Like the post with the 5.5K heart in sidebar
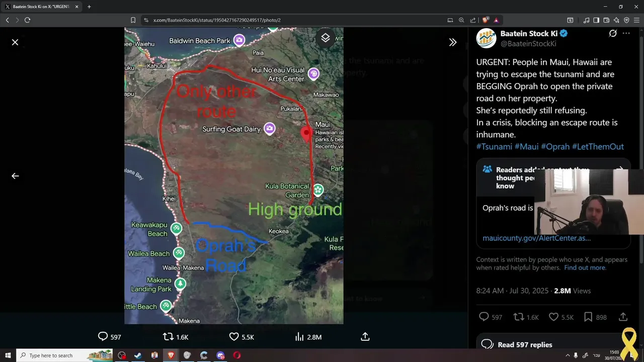This screenshot has width=644, height=362. (x=553, y=317)
